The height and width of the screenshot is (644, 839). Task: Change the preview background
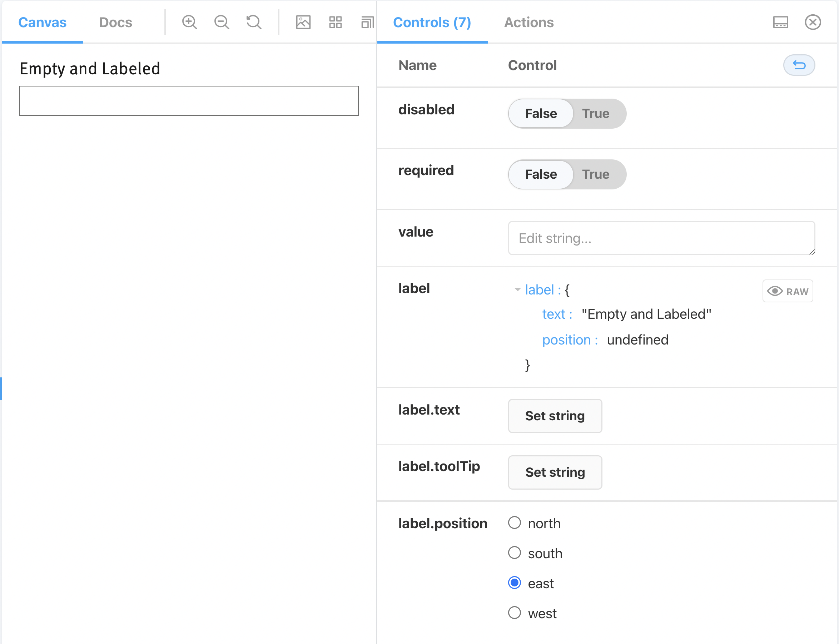coord(303,22)
